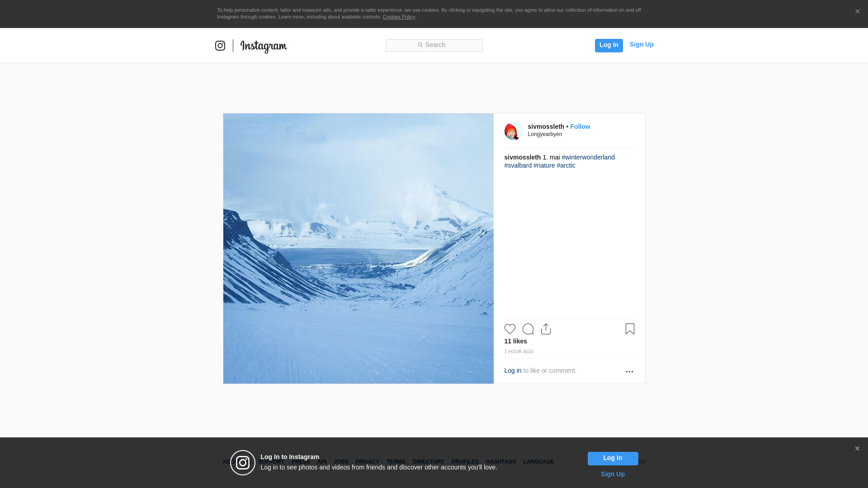Screen dimensions: 868x488
Task: Click the share post icon
Action: 546,329
